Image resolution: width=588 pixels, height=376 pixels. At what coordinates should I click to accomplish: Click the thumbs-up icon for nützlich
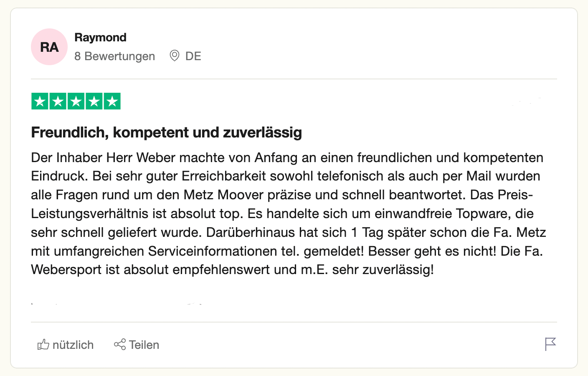43,344
